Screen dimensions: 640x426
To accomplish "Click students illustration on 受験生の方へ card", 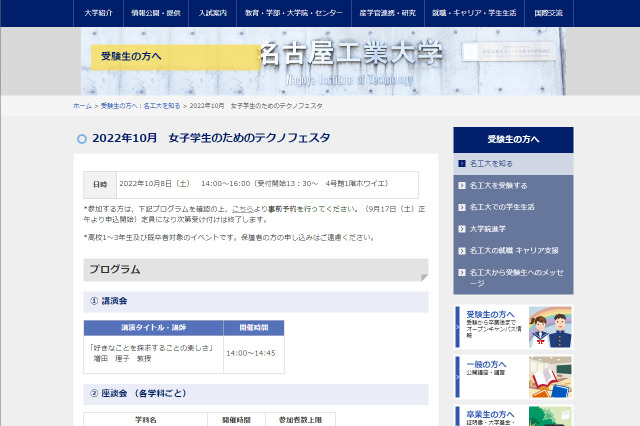I will click(x=550, y=327).
